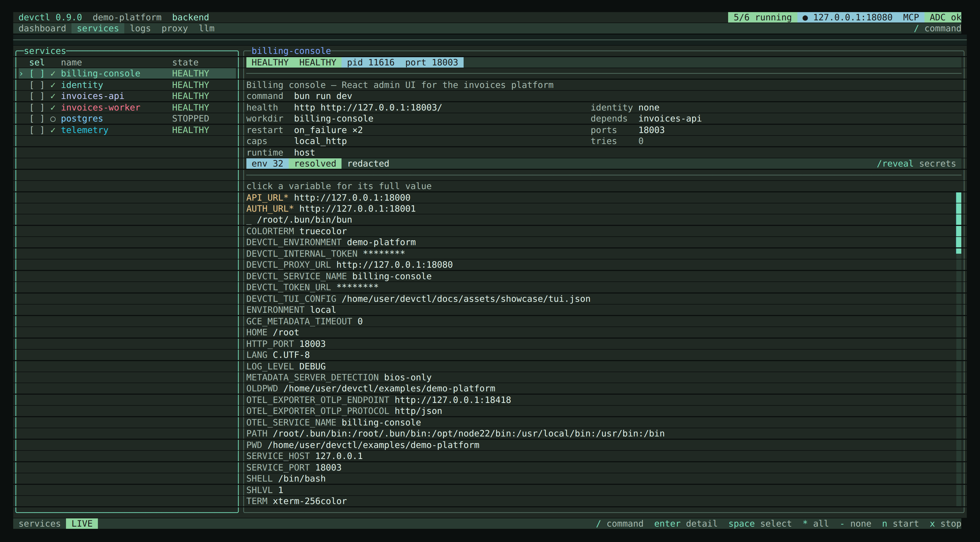The height and width of the screenshot is (542, 980).
Task: Click the row pointer arrow beside billing-console
Action: point(21,73)
